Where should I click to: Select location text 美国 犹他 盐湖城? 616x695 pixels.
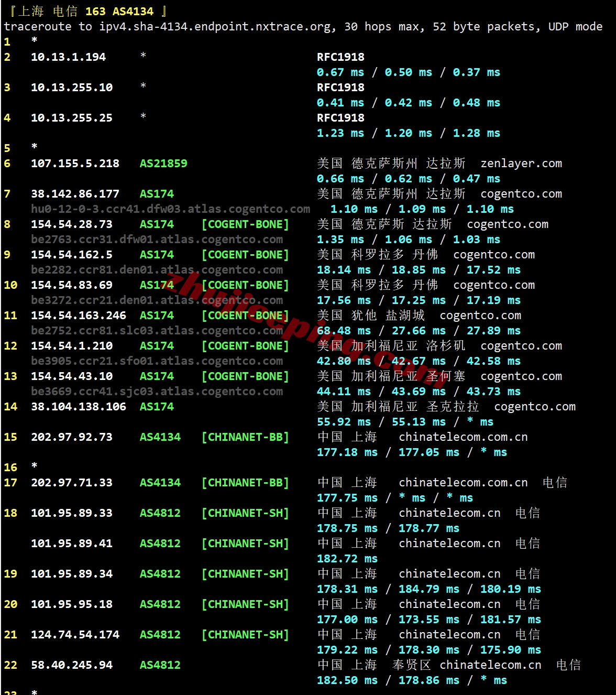coord(371,316)
